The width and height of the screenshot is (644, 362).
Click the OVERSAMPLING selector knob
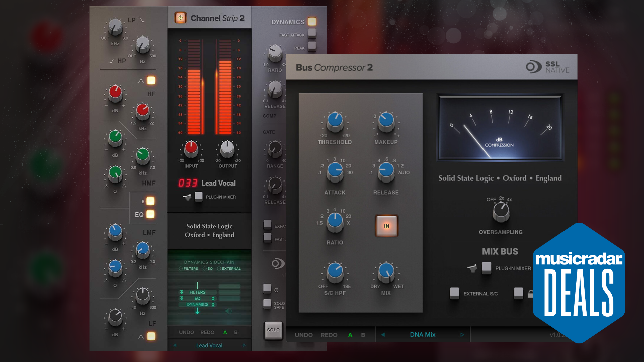(x=500, y=213)
